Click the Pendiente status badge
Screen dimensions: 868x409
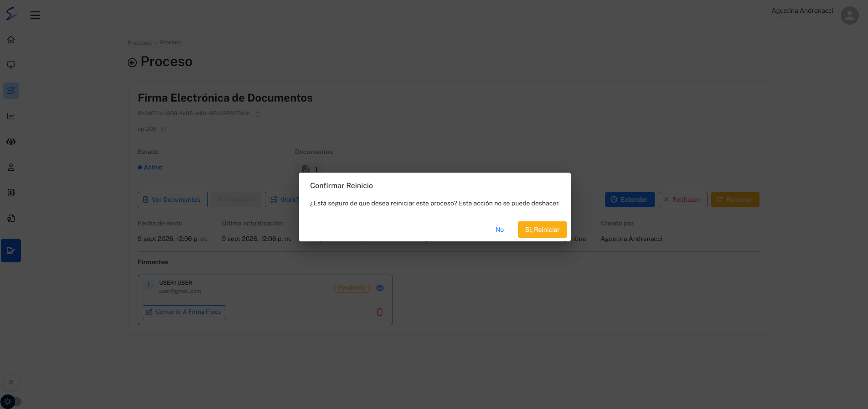coord(352,288)
